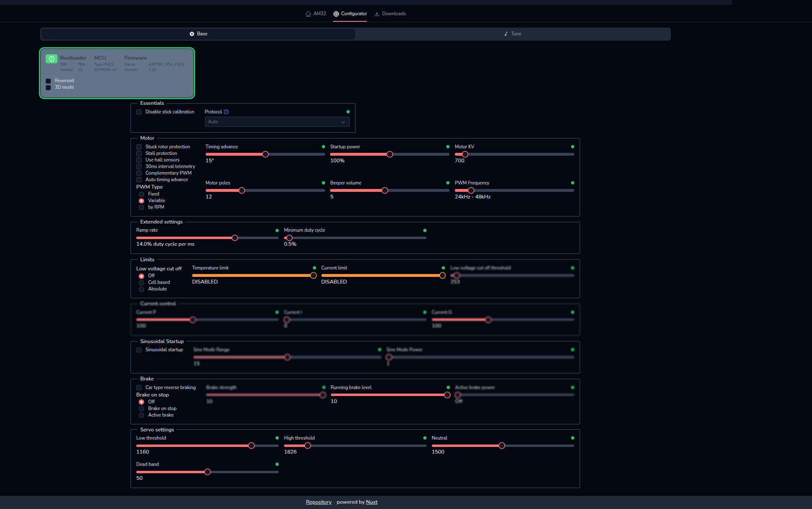
Task: Click the Protocol help question icon
Action: (226, 112)
